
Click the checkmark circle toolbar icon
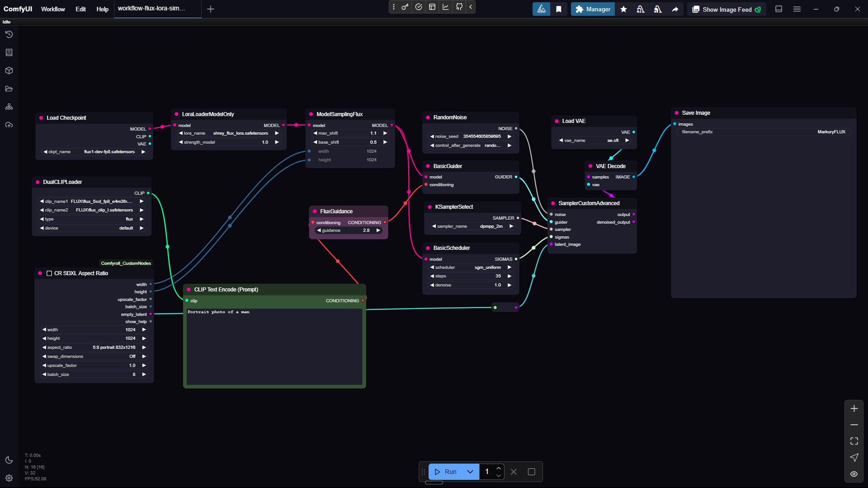pos(419,7)
